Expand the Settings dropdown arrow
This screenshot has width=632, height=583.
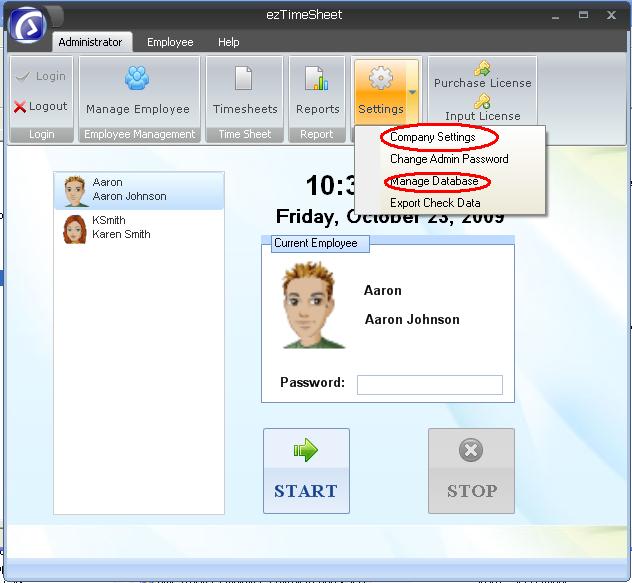pos(412,92)
